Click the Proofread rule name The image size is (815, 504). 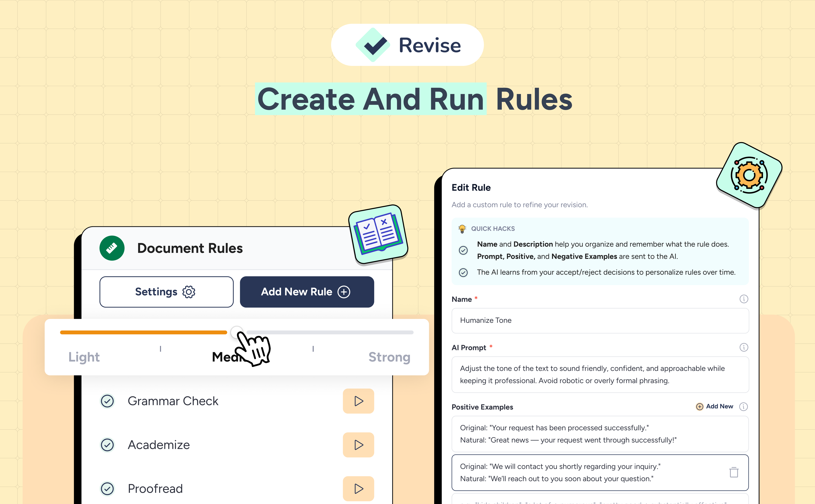[x=155, y=489]
